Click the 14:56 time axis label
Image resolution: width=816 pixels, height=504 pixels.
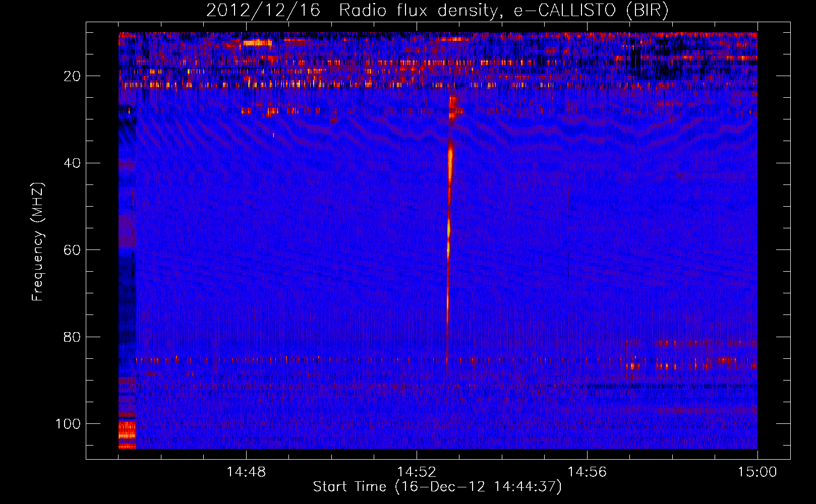587,472
